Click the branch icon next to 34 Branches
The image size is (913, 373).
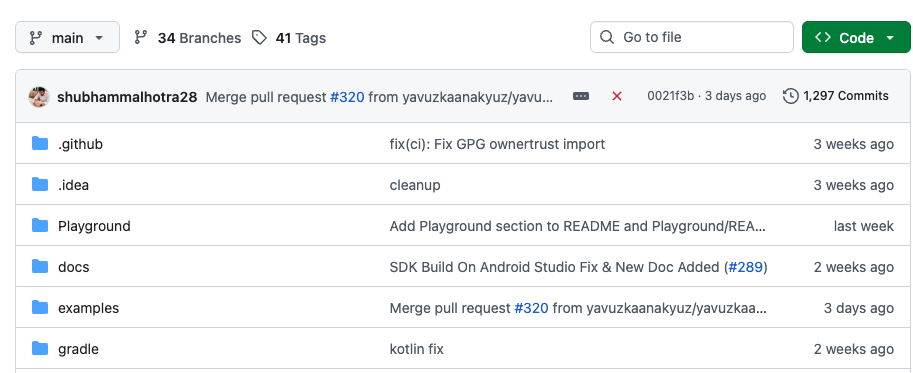coord(140,38)
